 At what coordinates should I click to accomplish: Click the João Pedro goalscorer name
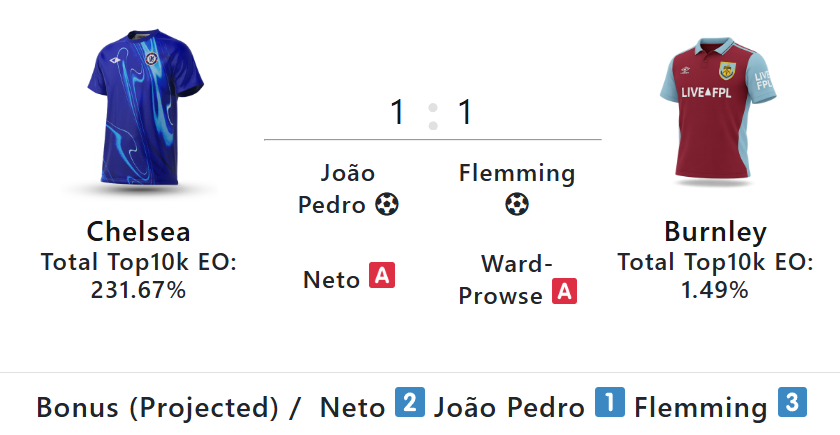336,189
